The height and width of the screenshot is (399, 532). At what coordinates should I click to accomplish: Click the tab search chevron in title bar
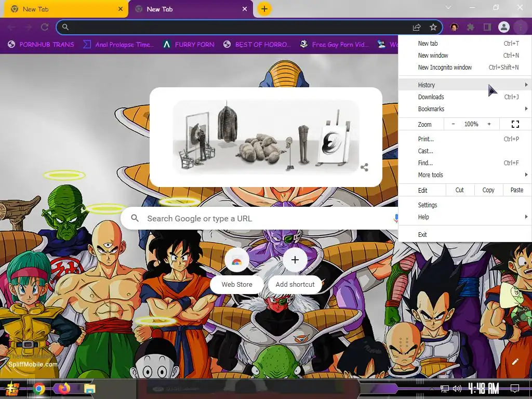tap(448, 7)
